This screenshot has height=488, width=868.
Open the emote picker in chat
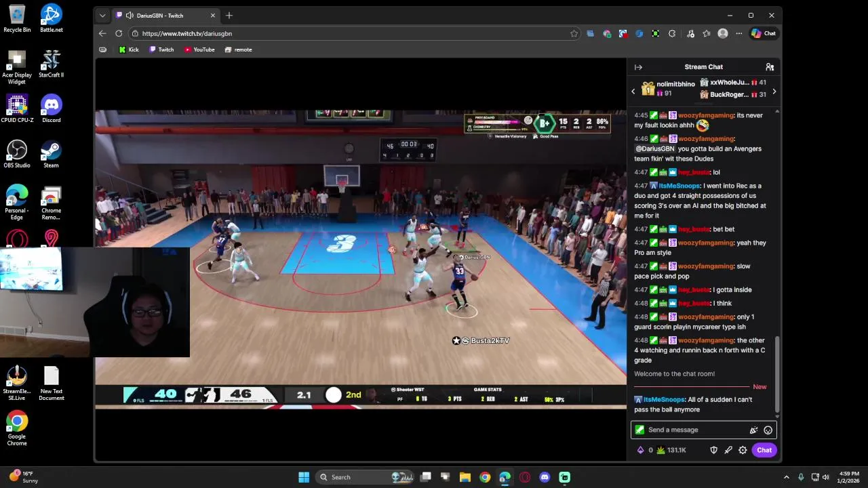click(768, 430)
